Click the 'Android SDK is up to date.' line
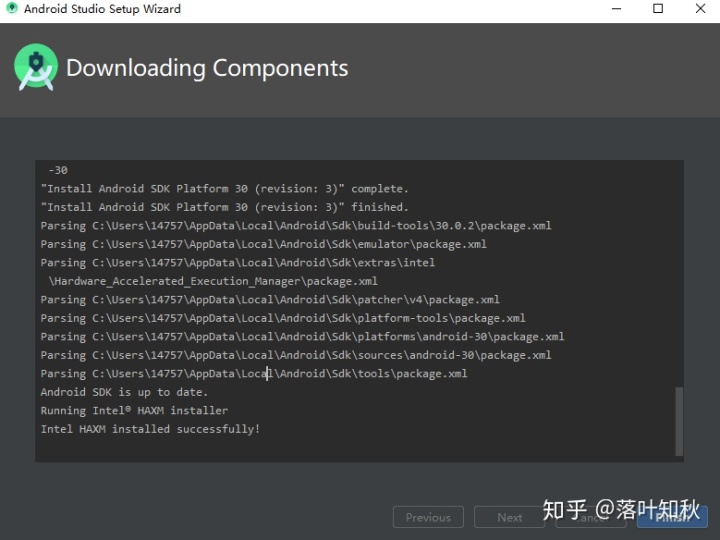Viewport: 720px width, 540px height. pyautogui.click(x=124, y=392)
